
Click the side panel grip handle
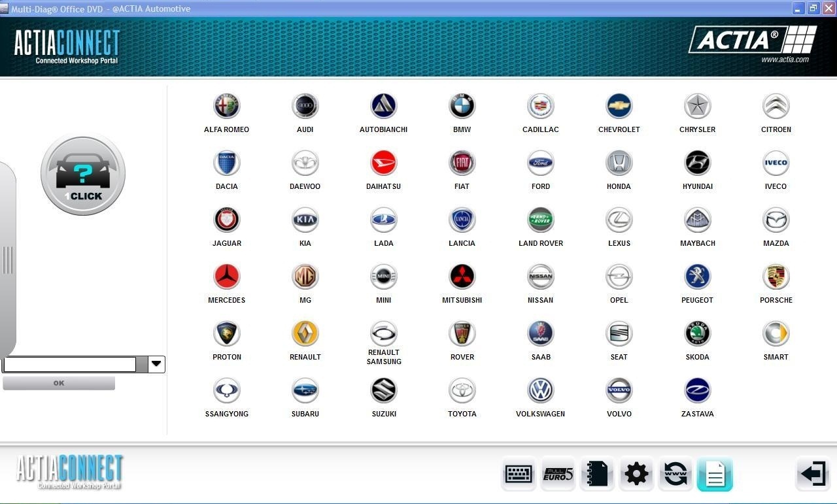click(x=8, y=260)
